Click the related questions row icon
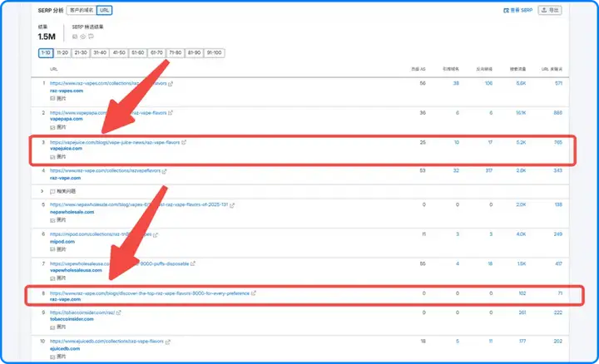599x364 pixels. click(52, 191)
